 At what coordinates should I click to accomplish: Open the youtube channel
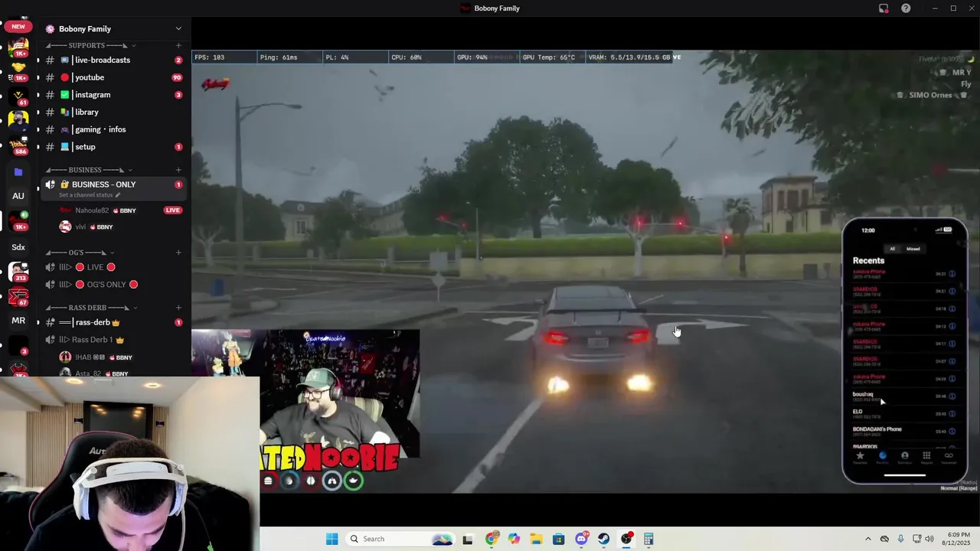coord(112,77)
